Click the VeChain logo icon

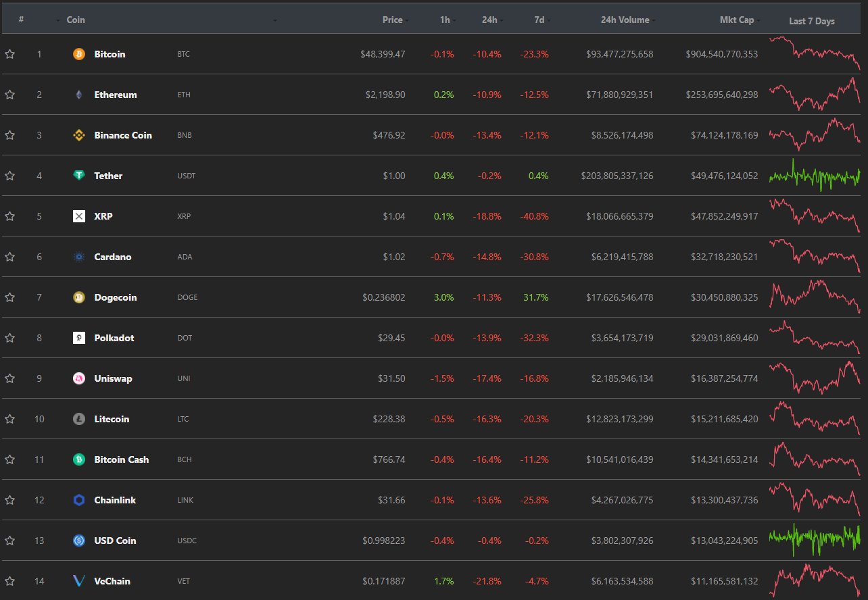(79, 581)
